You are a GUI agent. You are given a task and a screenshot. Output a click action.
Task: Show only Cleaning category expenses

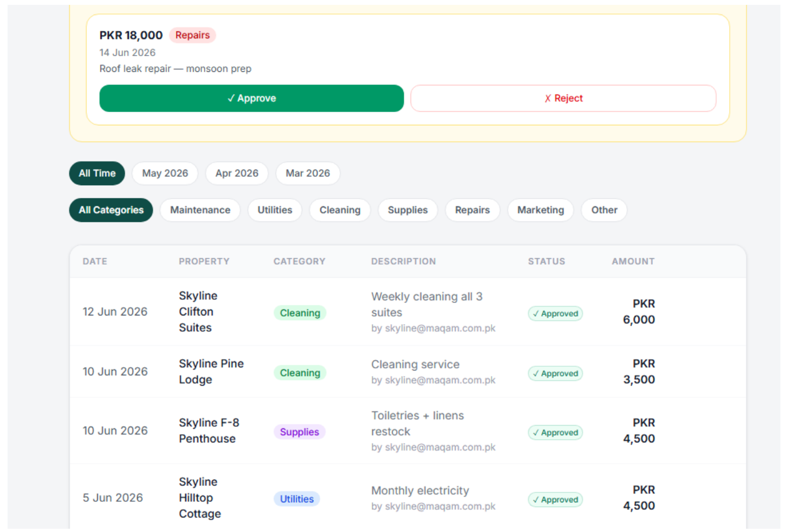tap(340, 210)
